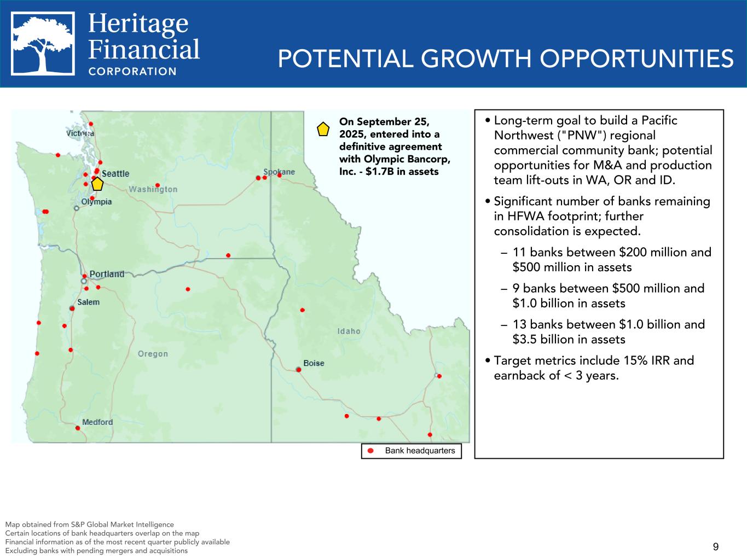Click the slide page number 9
747x560 pixels.
716,546
